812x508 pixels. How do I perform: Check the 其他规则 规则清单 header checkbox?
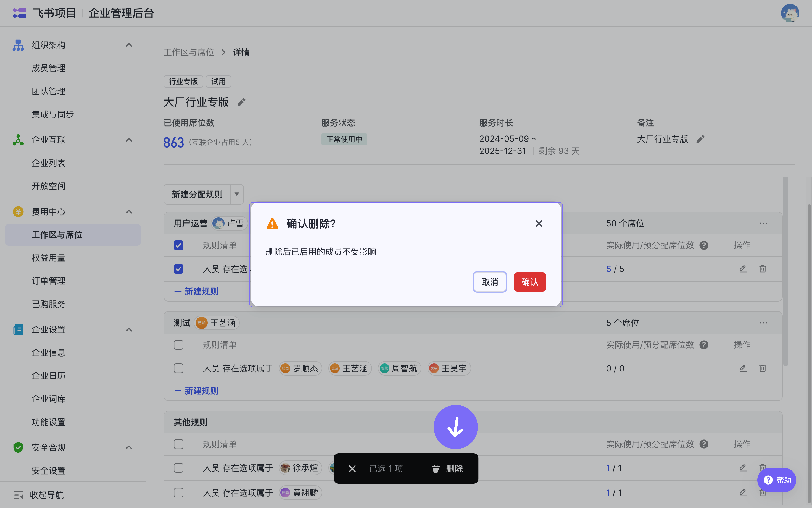[x=179, y=444]
